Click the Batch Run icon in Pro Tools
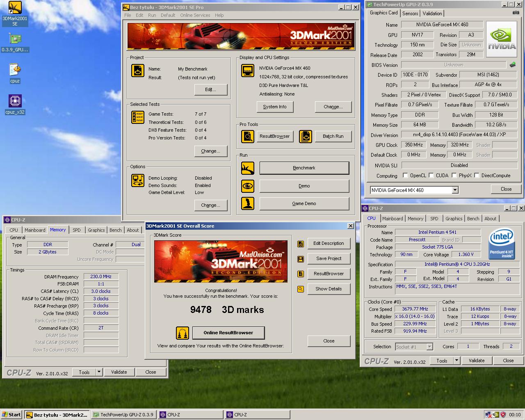 pos(306,136)
